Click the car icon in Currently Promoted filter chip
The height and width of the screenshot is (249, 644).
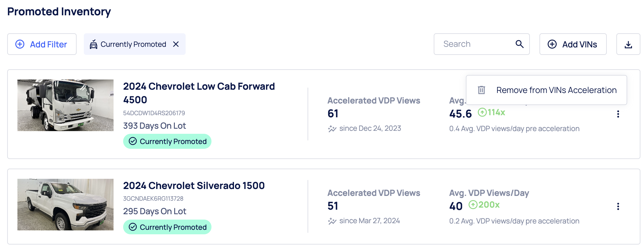pyautogui.click(x=93, y=44)
